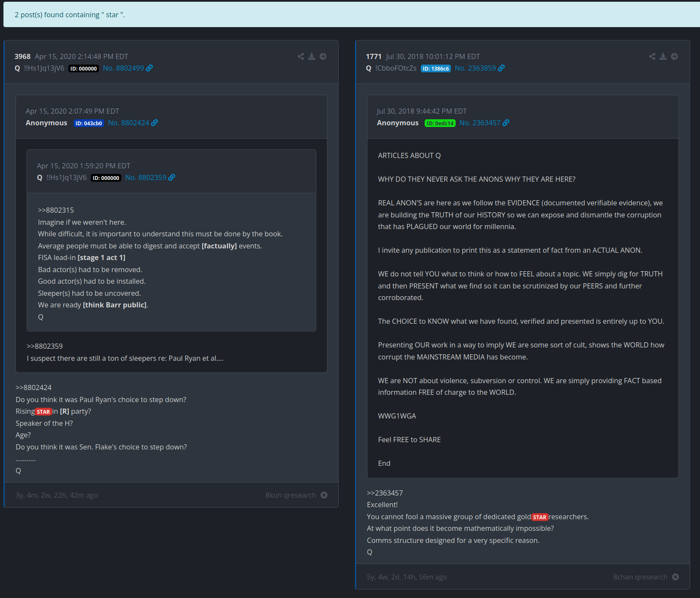Click link icon beside No. 8802499
Viewport: 700px width, 598px height.
click(x=149, y=68)
